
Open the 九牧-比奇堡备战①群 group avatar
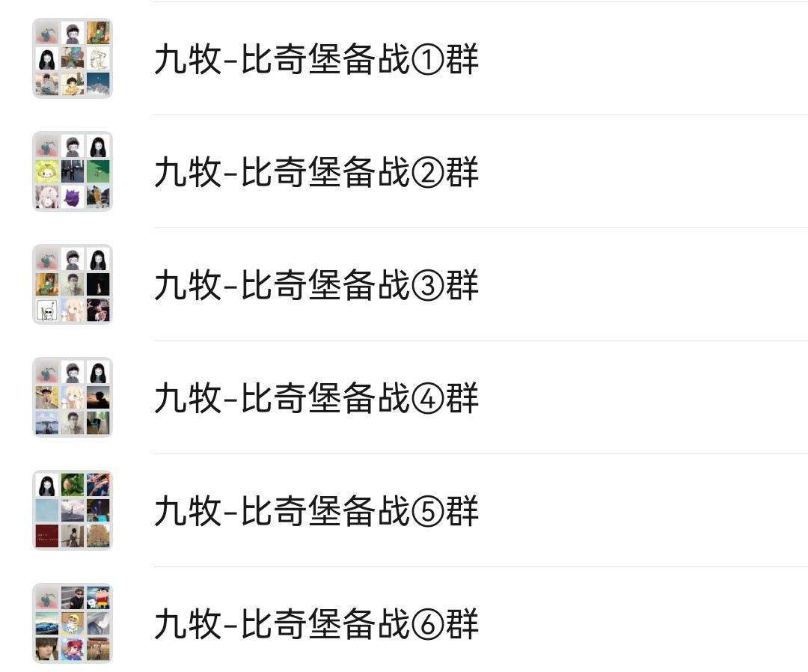pyautogui.click(x=72, y=58)
